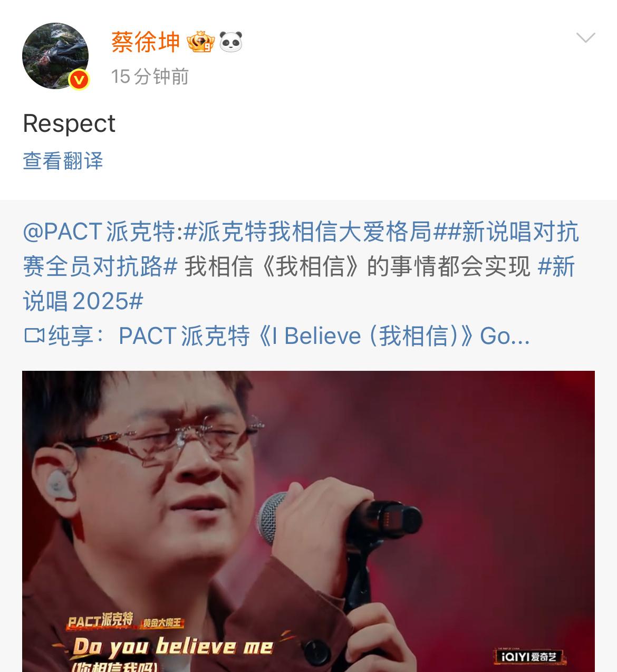Open hashtag #新说唱2025#
The image size is (617, 672).
(x=298, y=284)
